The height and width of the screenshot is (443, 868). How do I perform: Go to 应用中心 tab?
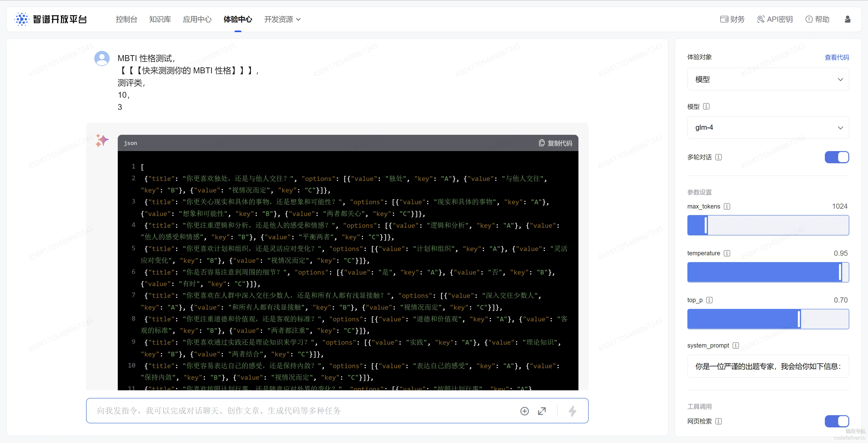click(x=197, y=19)
